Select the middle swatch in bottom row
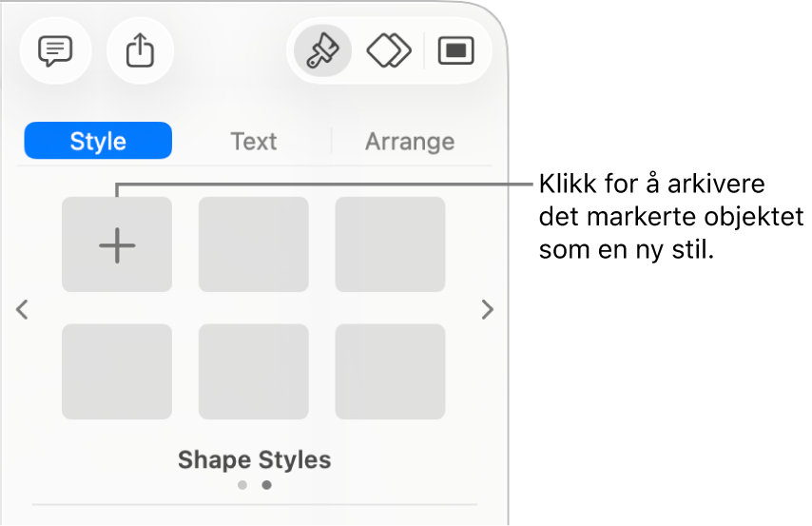This screenshot has height=526, width=812. pos(254,371)
